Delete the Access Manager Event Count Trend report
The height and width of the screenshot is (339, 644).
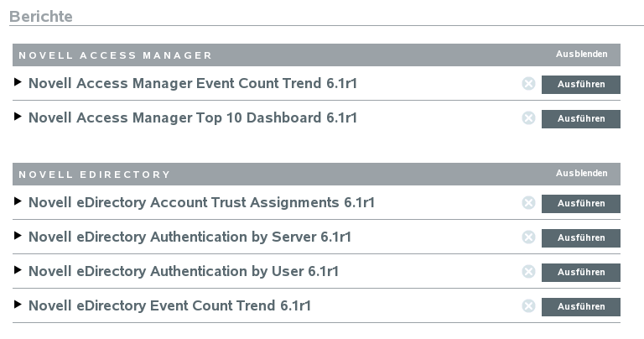tap(528, 84)
